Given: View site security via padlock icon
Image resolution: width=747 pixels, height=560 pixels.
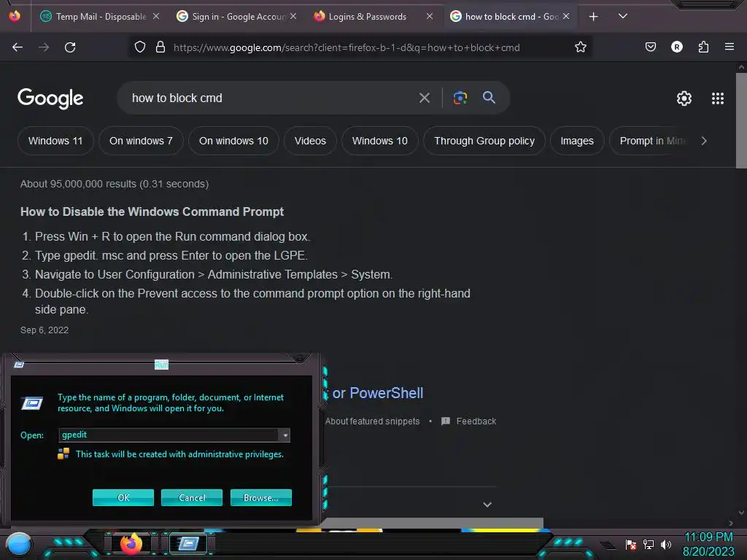Looking at the screenshot, I should 160,47.
